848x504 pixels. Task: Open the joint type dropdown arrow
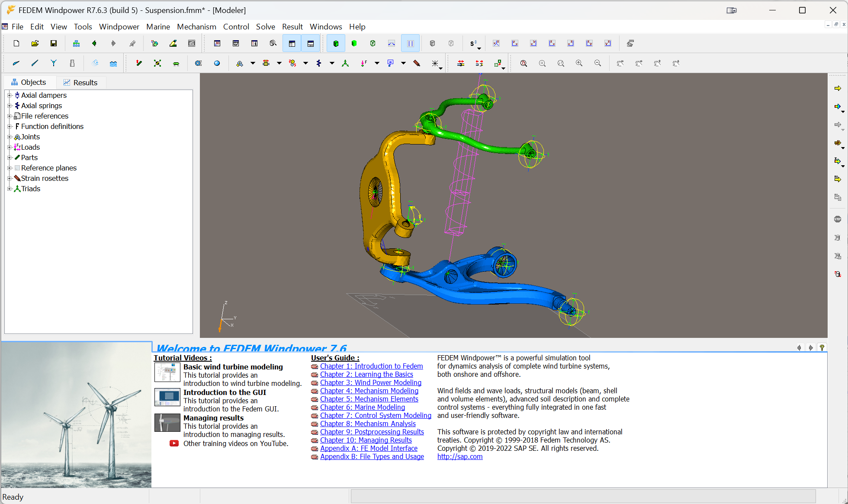click(x=253, y=63)
